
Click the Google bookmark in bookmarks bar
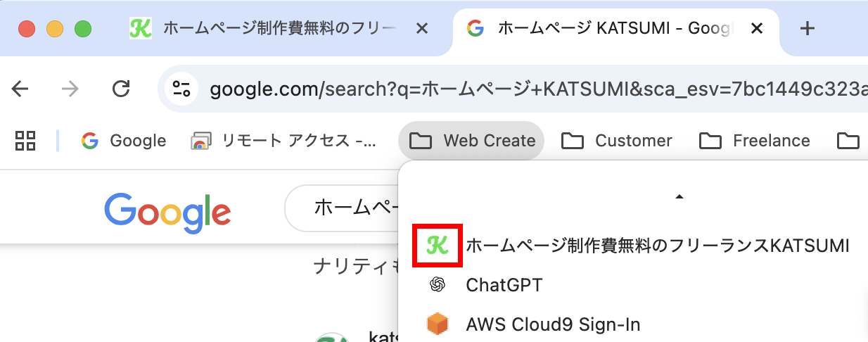point(123,141)
